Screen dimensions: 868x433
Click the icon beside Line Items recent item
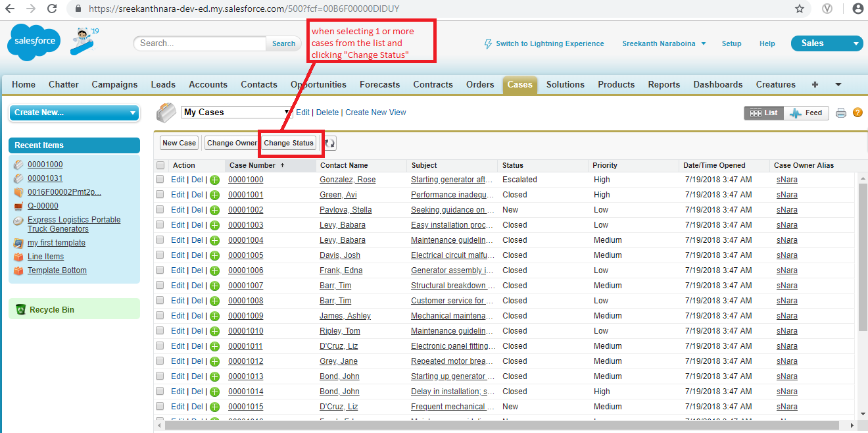point(18,257)
